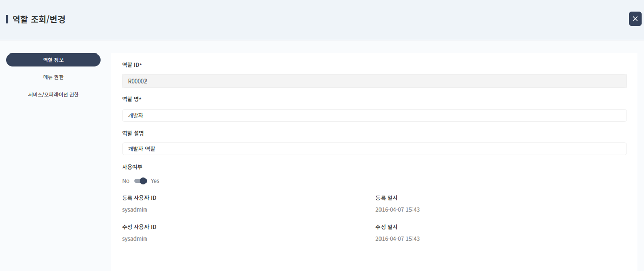Click the sysadmin value under 등록 사용자 ID
The image size is (644, 271).
point(134,210)
